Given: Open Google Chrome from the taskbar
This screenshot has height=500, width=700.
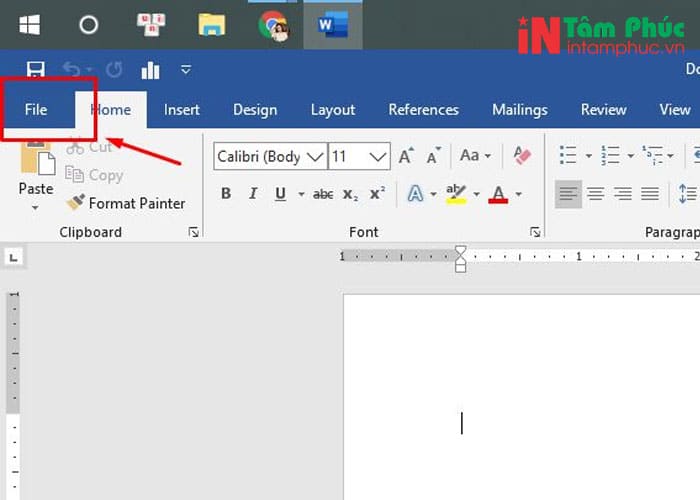Looking at the screenshot, I should (273, 25).
